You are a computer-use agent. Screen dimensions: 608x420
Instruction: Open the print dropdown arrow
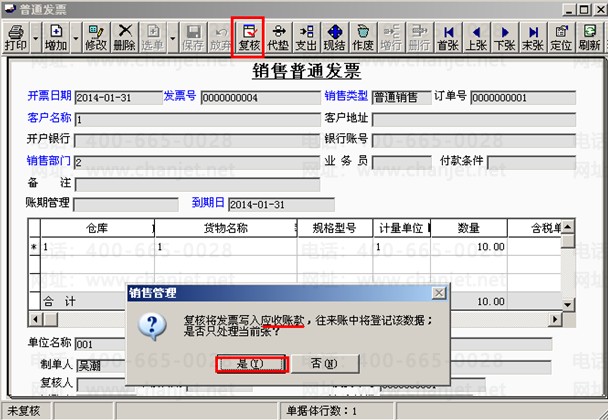click(x=36, y=38)
